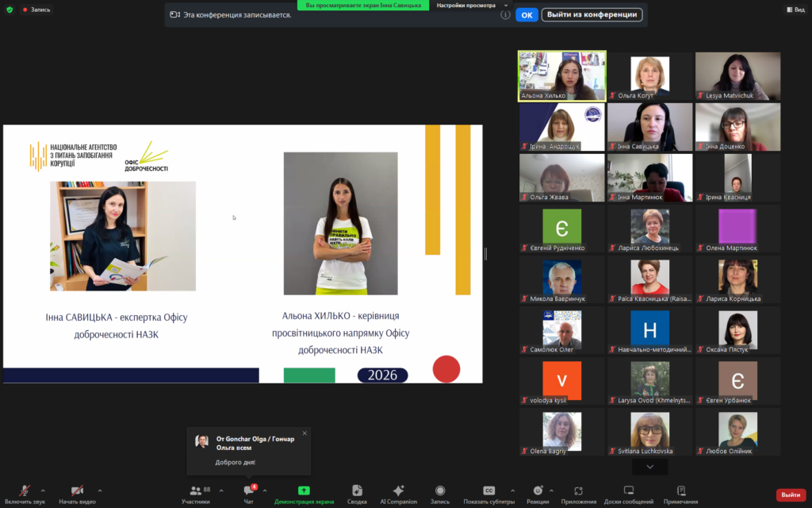This screenshot has height=508, width=812.
Task: Open Доски сообщений whiteboards
Action: [628, 494]
